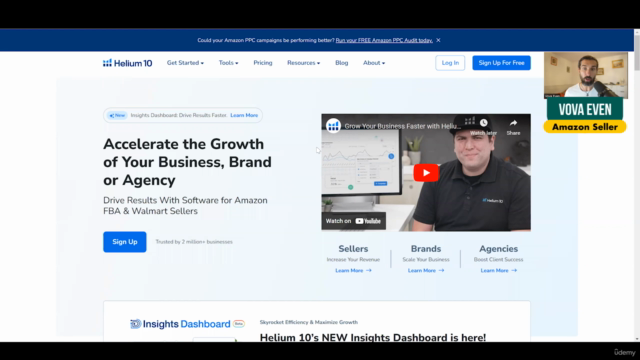Click the blue Sign Up button
The image size is (640, 360).
124,242
